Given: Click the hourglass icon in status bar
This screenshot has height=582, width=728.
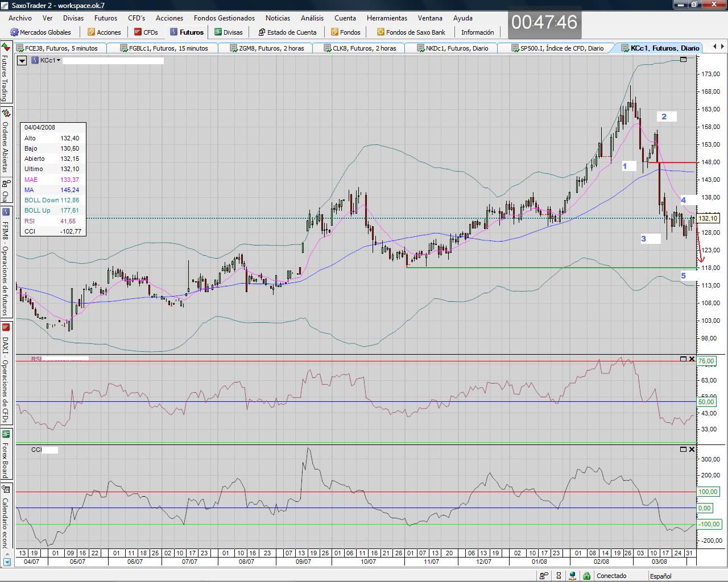Looking at the screenshot, I should coord(559,576).
